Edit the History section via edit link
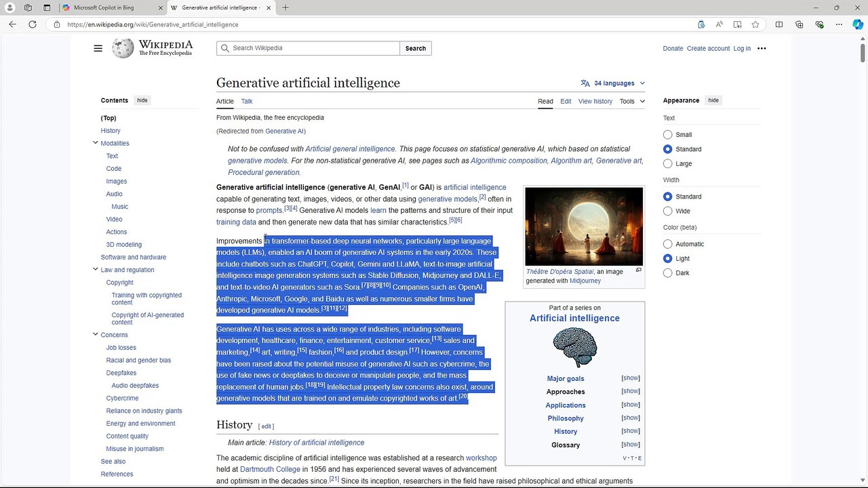This screenshot has width=868, height=488. (x=267, y=426)
